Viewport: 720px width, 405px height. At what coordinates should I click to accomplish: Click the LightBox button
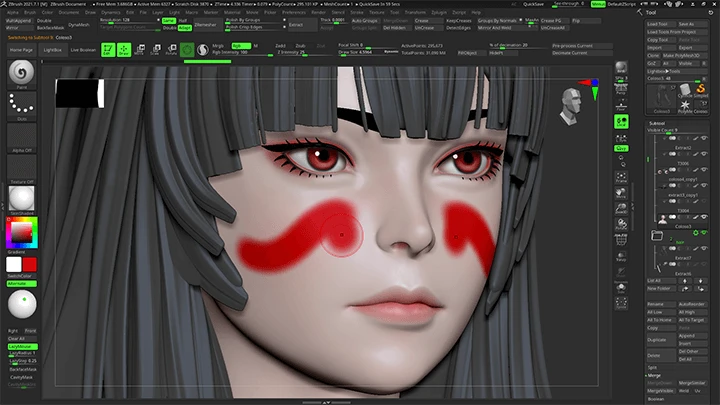[52, 50]
